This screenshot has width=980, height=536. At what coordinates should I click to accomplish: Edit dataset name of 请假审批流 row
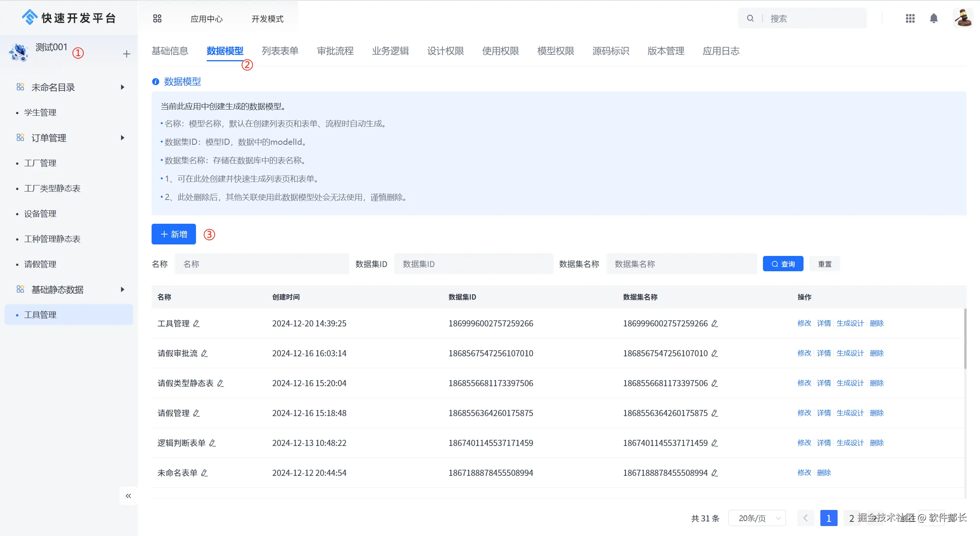point(715,354)
